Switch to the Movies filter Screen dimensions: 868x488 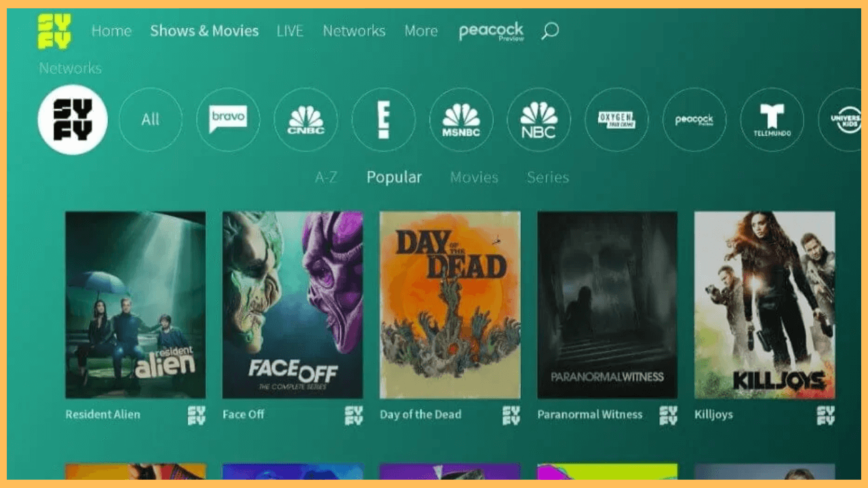pyautogui.click(x=473, y=177)
